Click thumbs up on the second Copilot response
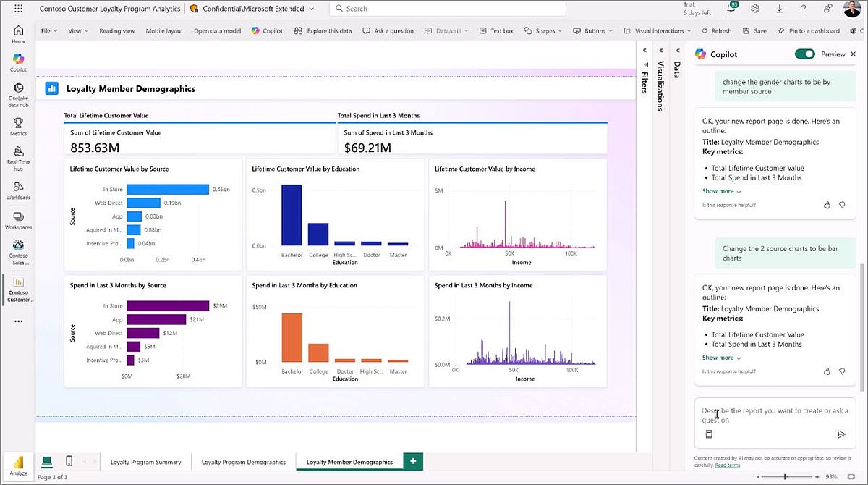 click(x=827, y=371)
